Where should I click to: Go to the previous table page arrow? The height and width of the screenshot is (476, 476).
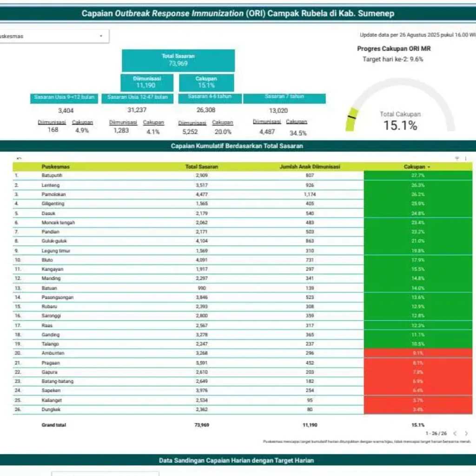click(456, 433)
